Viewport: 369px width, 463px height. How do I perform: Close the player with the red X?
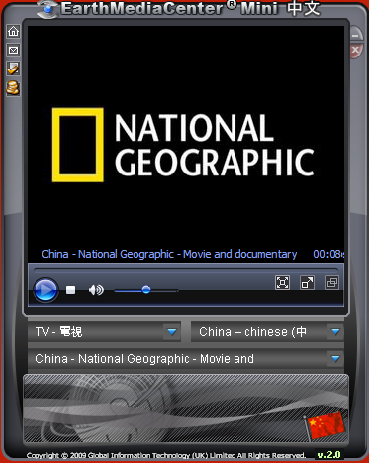[x=356, y=51]
